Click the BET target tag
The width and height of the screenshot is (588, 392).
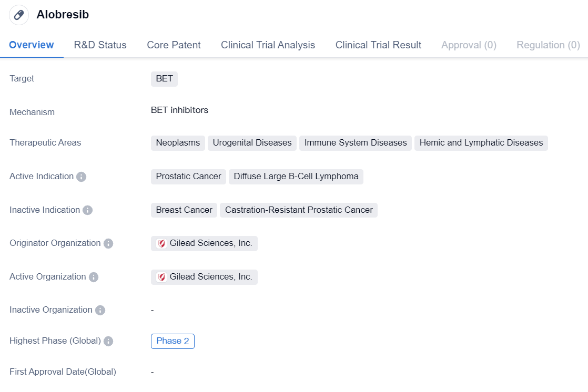164,79
